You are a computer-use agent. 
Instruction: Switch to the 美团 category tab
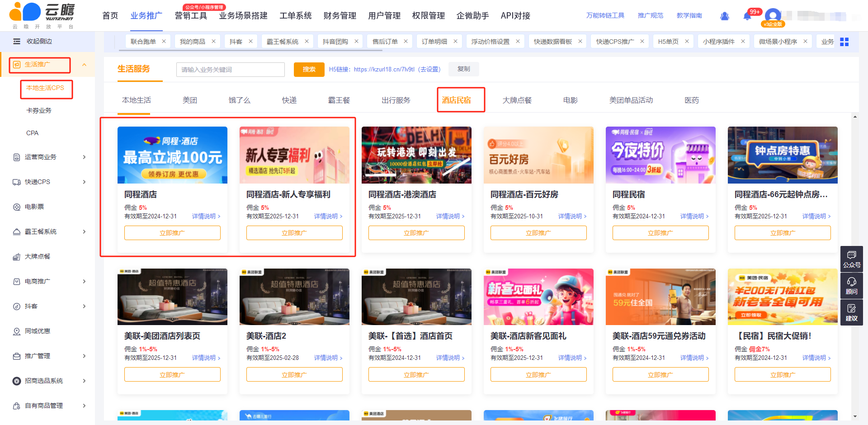pos(189,100)
